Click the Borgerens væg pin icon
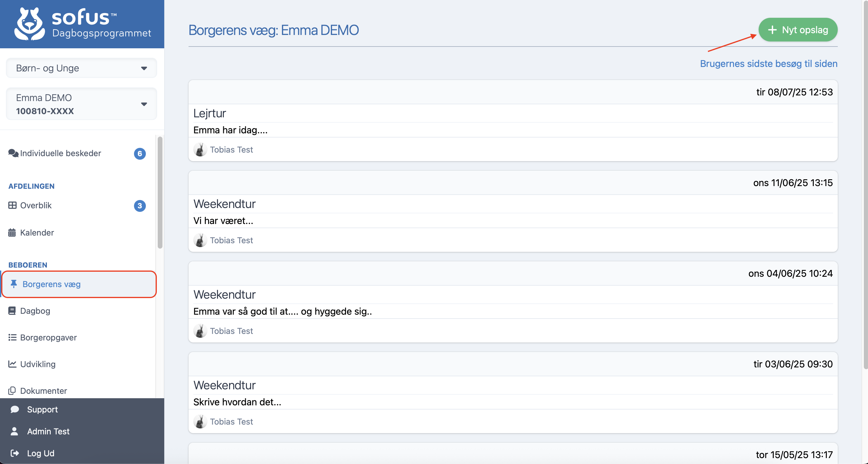The width and height of the screenshot is (868, 464). (13, 284)
